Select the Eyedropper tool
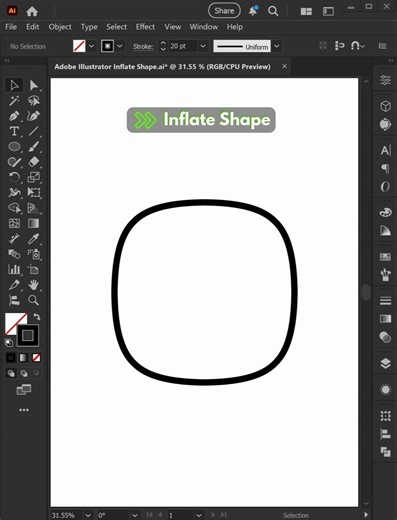 (34, 239)
